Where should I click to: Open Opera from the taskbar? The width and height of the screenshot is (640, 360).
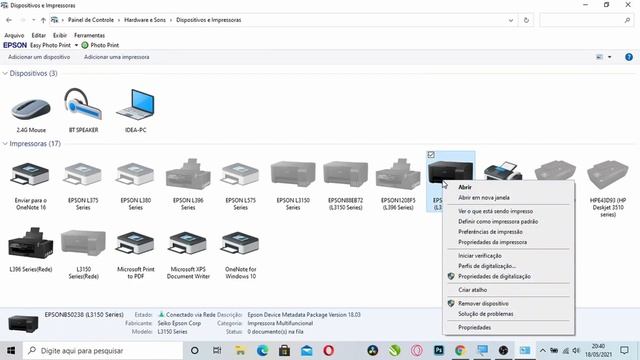click(x=329, y=350)
